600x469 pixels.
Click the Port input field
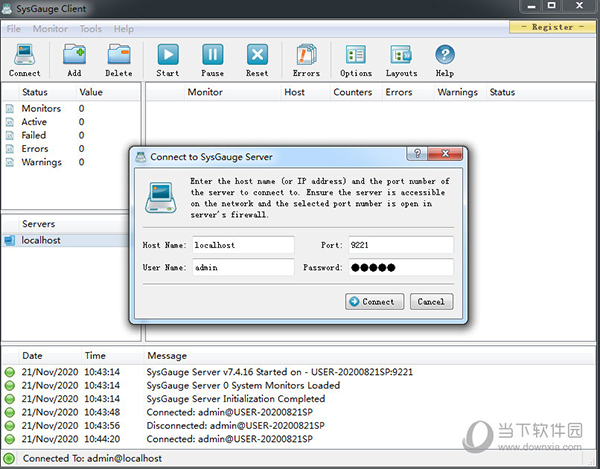tap(401, 245)
